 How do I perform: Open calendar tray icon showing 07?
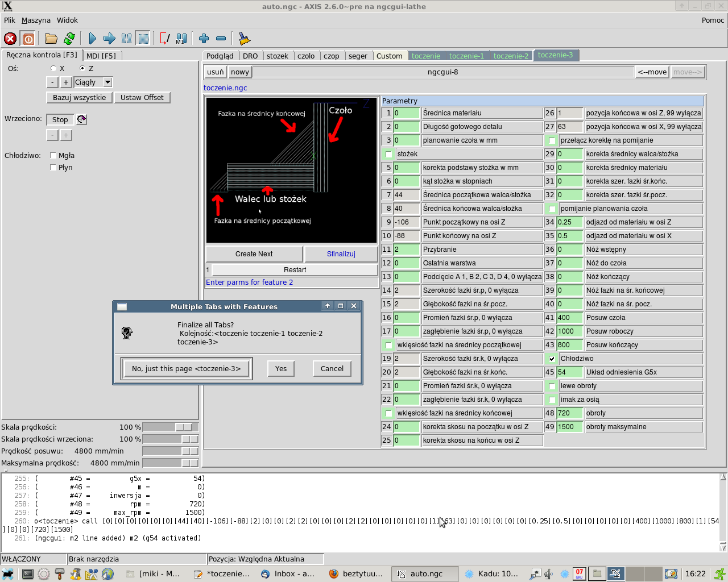pos(579,574)
